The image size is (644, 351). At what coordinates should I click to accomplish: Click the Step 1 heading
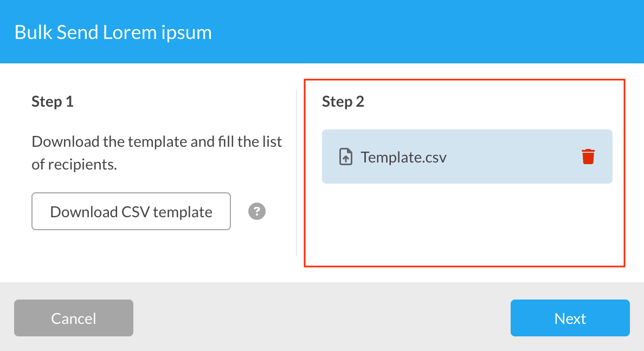[x=53, y=101]
